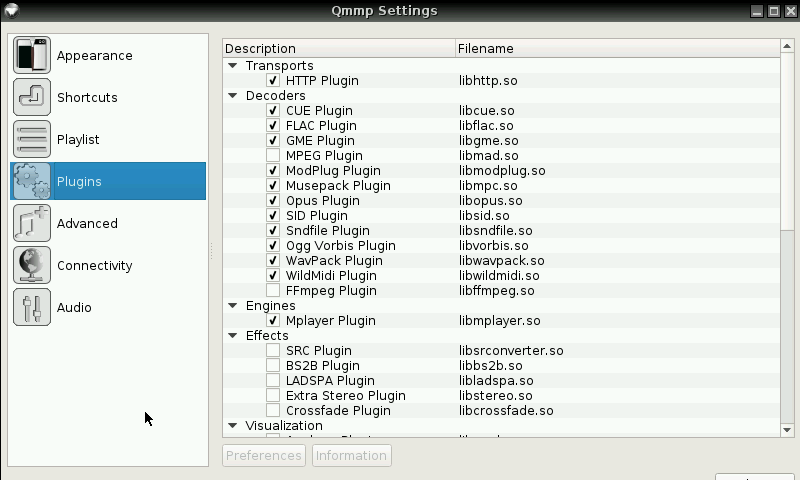
Task: Click the Advanced music note icon
Action: coord(32,223)
